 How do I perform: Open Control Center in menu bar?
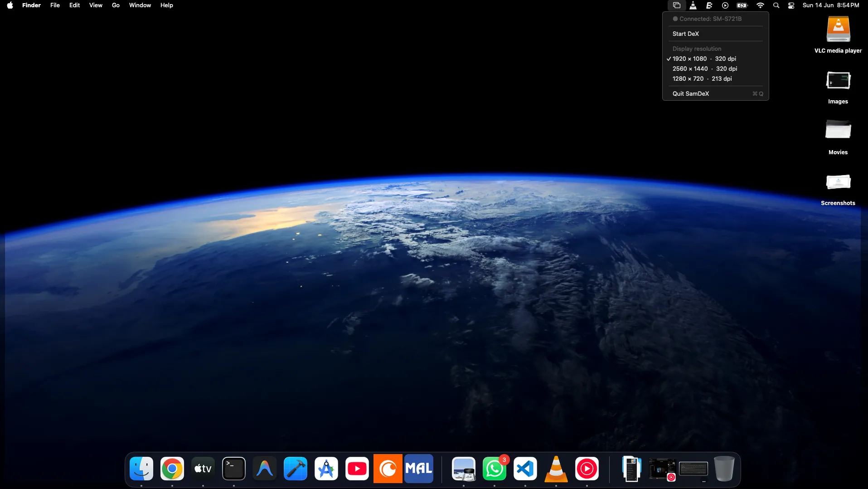791,5
